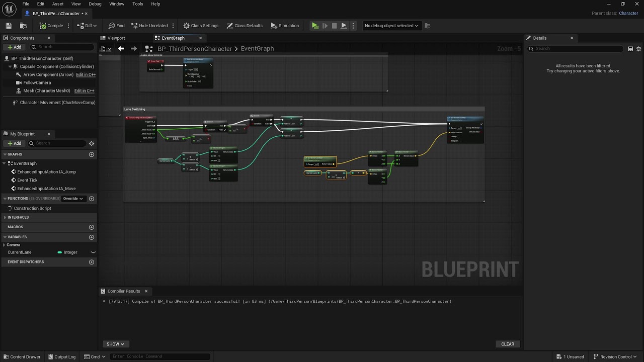Open the SHOW dropdown in Compiler Results
Screen dimensions: 644x362
click(x=115, y=344)
